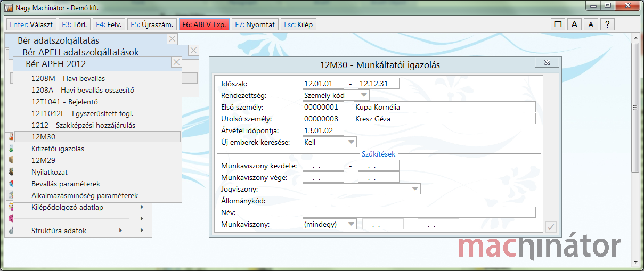The height and width of the screenshot is (271, 644).
Task: Click first date field beside Munkaviszony (mindegy)
Action: pyautogui.click(x=382, y=224)
